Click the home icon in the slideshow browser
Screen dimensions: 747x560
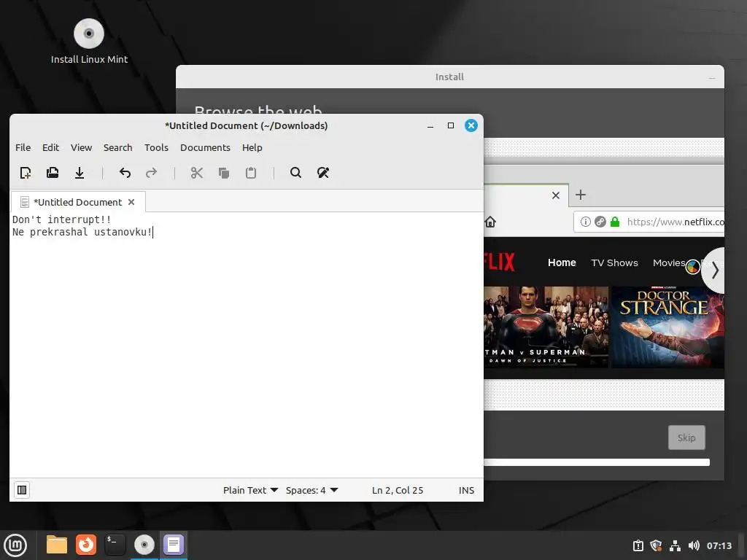coord(490,222)
